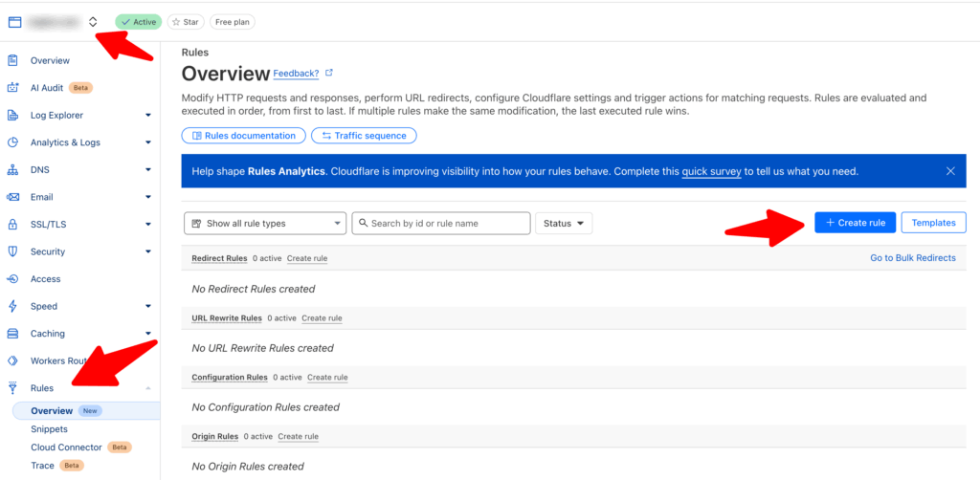The height and width of the screenshot is (480, 980).
Task: Click the Overview clipboard icon in sidebar
Action: coord(11,60)
